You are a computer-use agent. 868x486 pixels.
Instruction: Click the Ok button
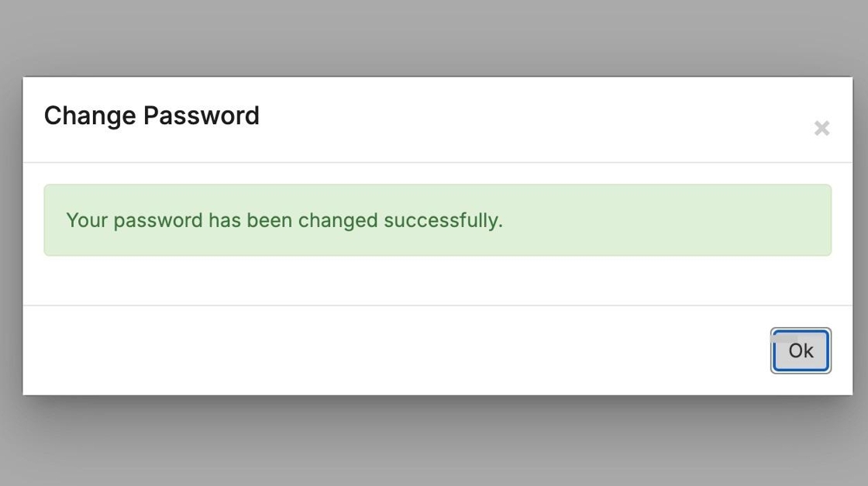801,351
